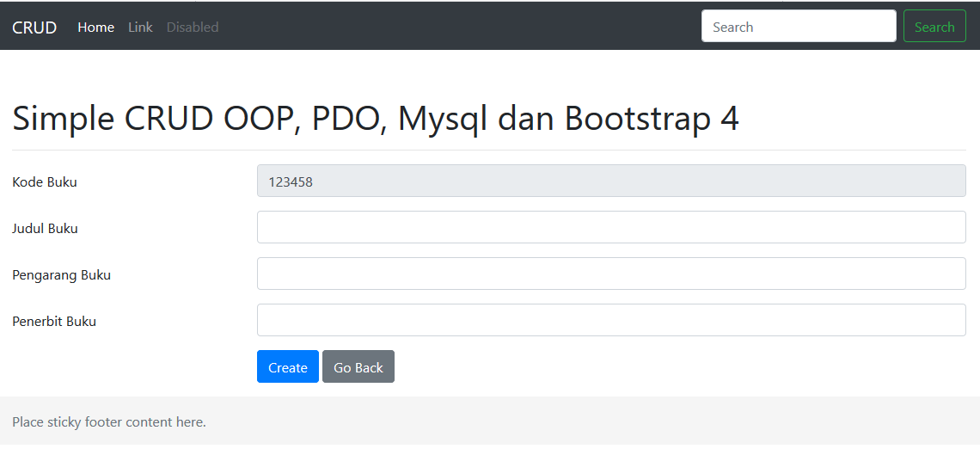Viewport: 980px width, 455px height.
Task: Click the Penerbit Buku label
Action: coord(54,321)
